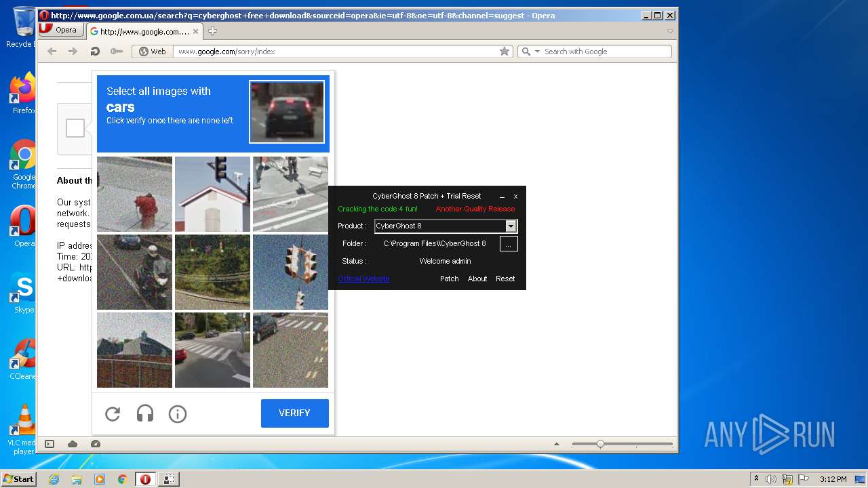
Task: Click the clock showing 3:12 PM
Action: (833, 479)
